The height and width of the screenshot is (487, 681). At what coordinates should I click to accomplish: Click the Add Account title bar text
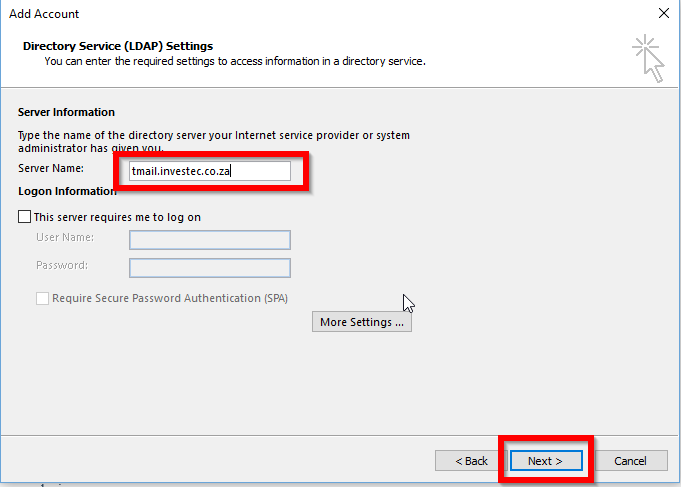click(x=44, y=14)
